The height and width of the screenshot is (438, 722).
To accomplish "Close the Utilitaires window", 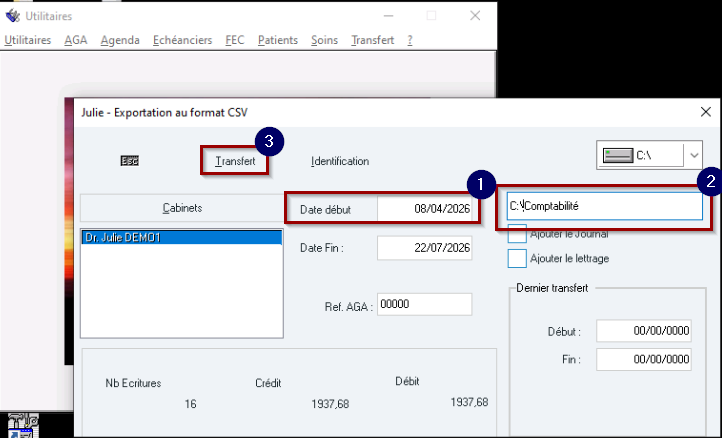I will [x=475, y=16].
